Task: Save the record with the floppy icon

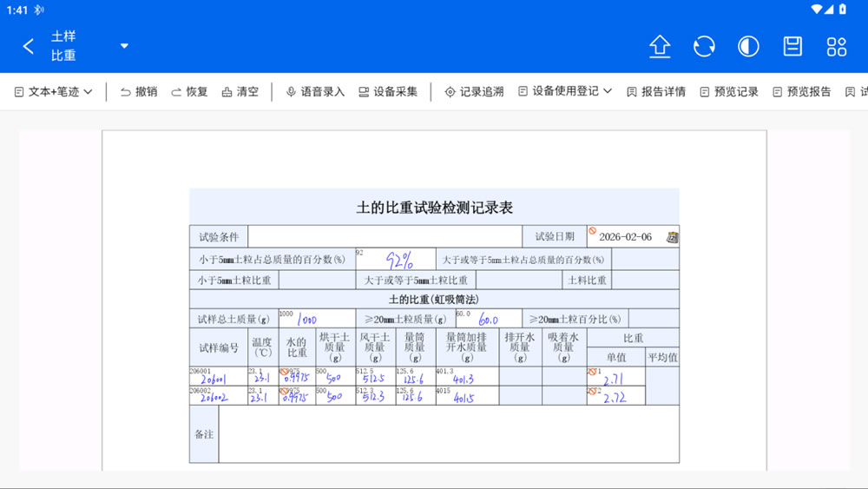Action: click(x=792, y=47)
